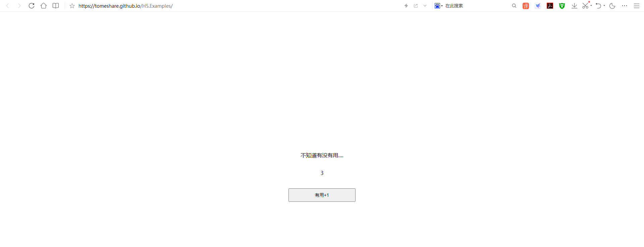Open the Baidu search engine selector
This screenshot has width=644, height=247.
point(438,6)
